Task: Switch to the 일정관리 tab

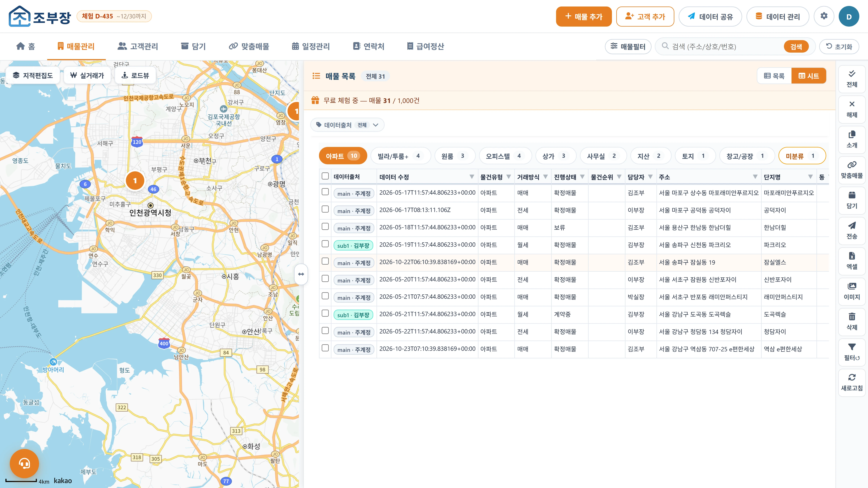Action: point(311,46)
